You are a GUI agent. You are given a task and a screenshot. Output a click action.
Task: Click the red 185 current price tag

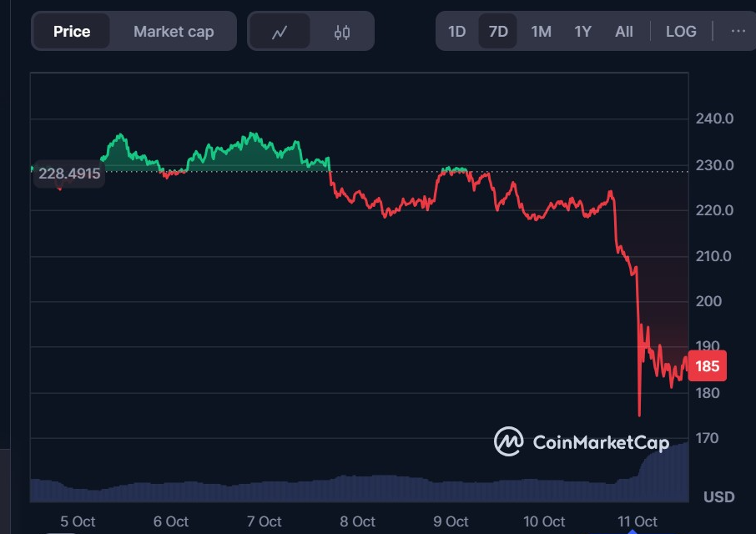click(708, 366)
